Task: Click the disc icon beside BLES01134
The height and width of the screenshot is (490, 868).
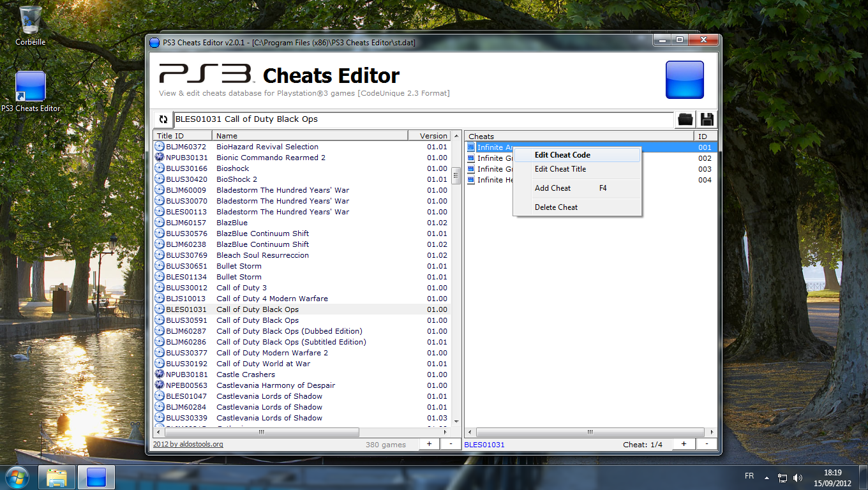Action: pos(160,277)
